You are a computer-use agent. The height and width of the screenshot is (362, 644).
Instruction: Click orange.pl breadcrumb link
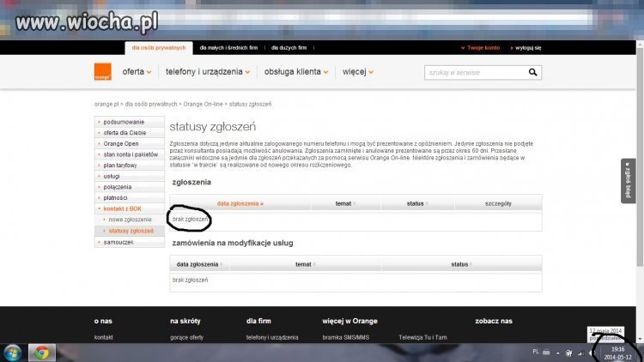[106, 105]
